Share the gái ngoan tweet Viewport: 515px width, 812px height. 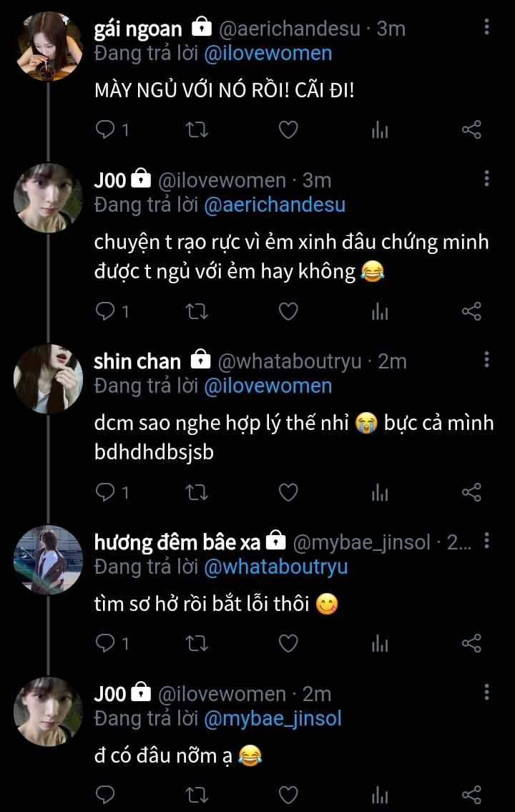[471, 130]
